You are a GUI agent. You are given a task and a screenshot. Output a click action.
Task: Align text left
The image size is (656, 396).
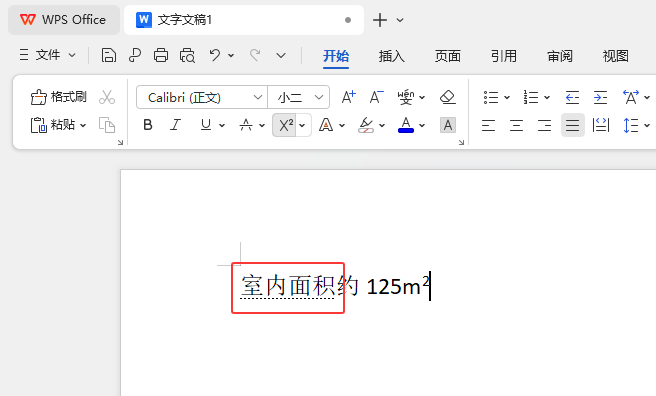point(488,125)
